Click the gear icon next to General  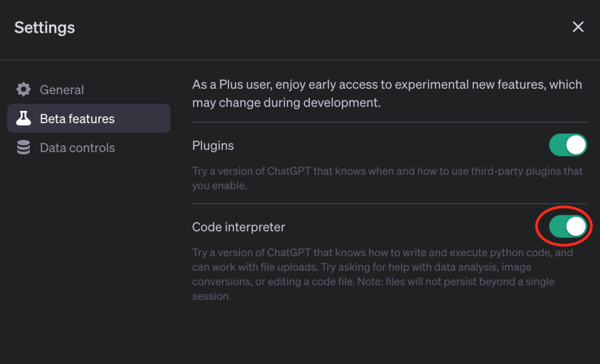(x=23, y=89)
